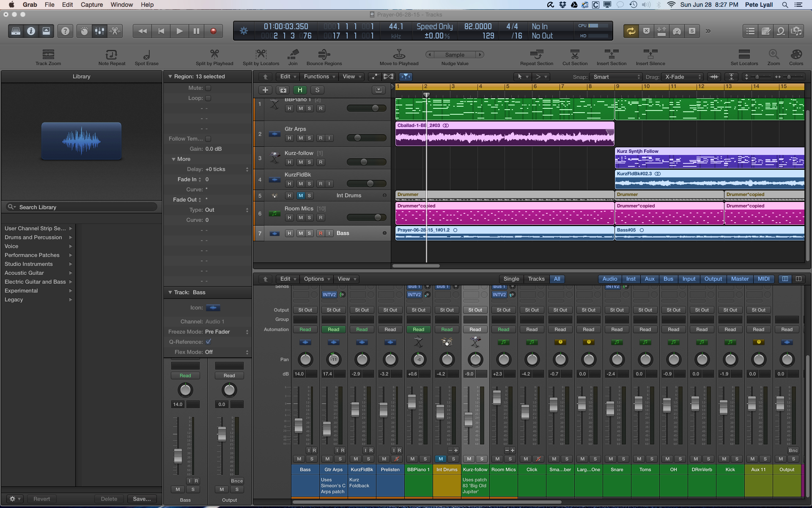Switch mixer to the Tracks view tab

point(536,279)
